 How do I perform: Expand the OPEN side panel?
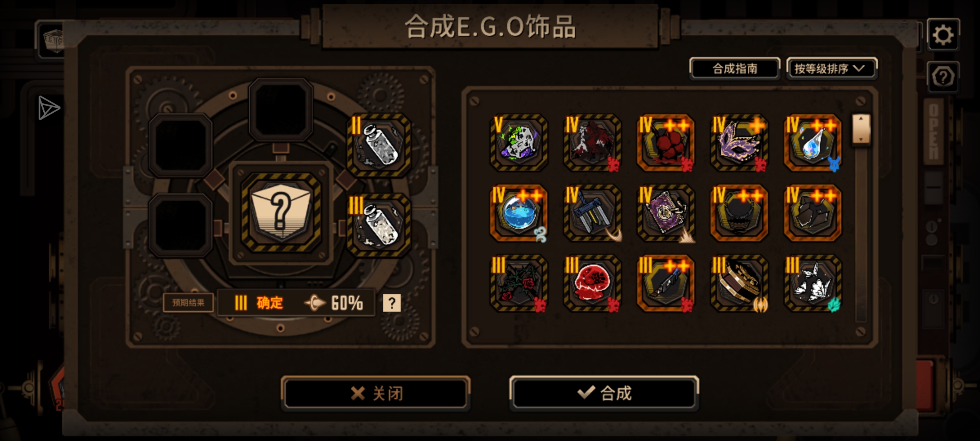click(934, 131)
